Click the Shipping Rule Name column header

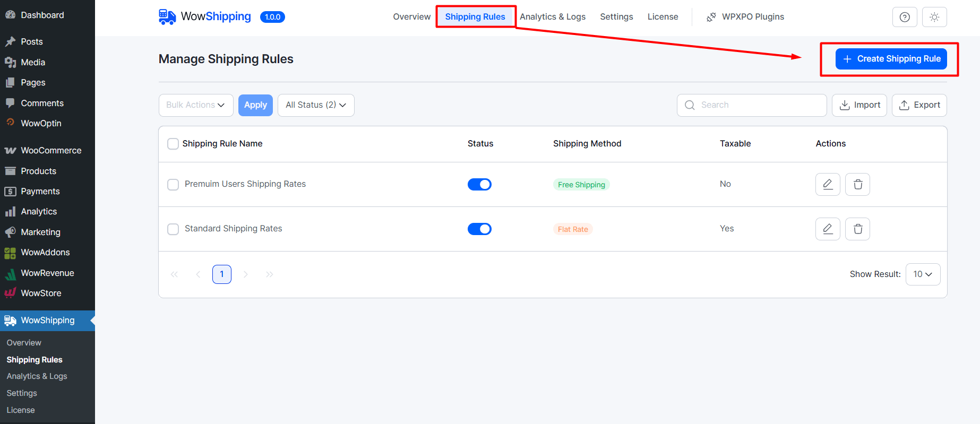point(222,144)
